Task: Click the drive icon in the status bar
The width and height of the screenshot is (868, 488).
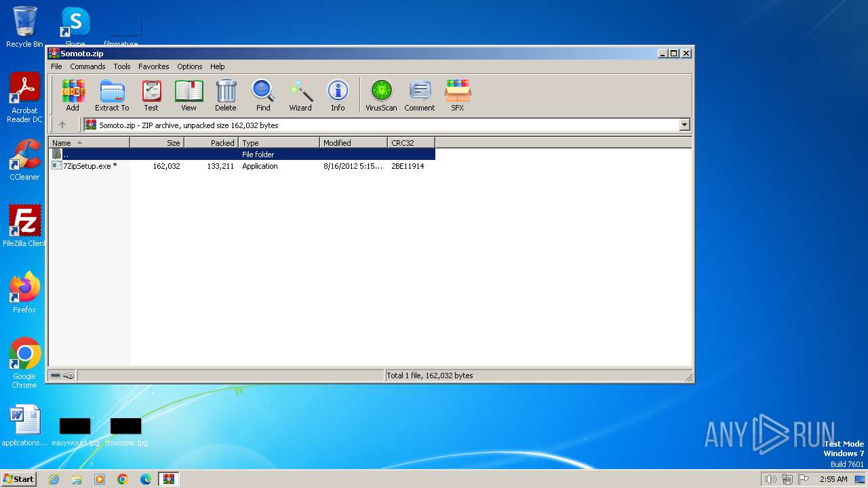Action: (56, 375)
